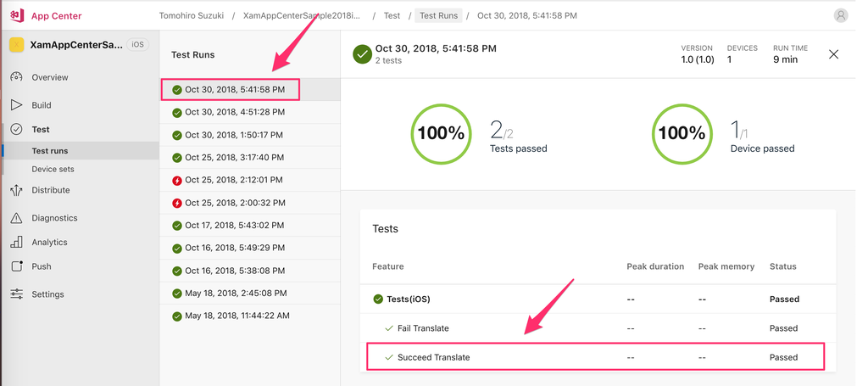This screenshot has height=386, width=868.
Task: Click the Overview gauge icon
Action: point(16,77)
